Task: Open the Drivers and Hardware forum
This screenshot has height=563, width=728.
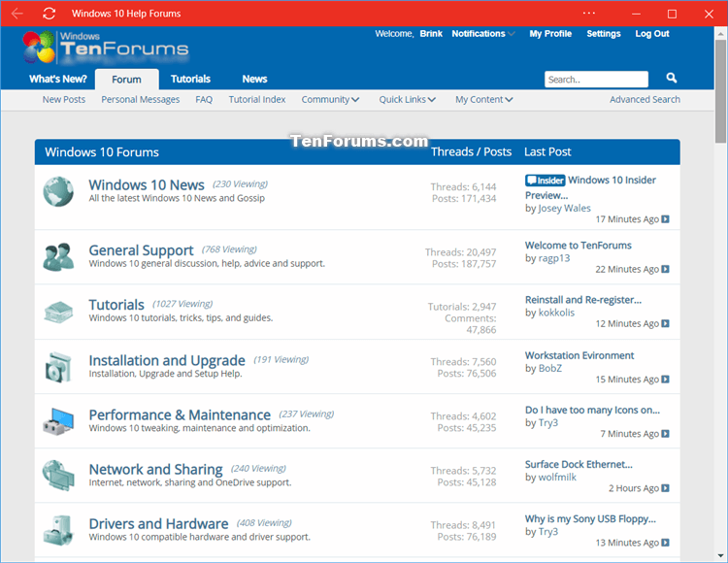Action: point(158,523)
